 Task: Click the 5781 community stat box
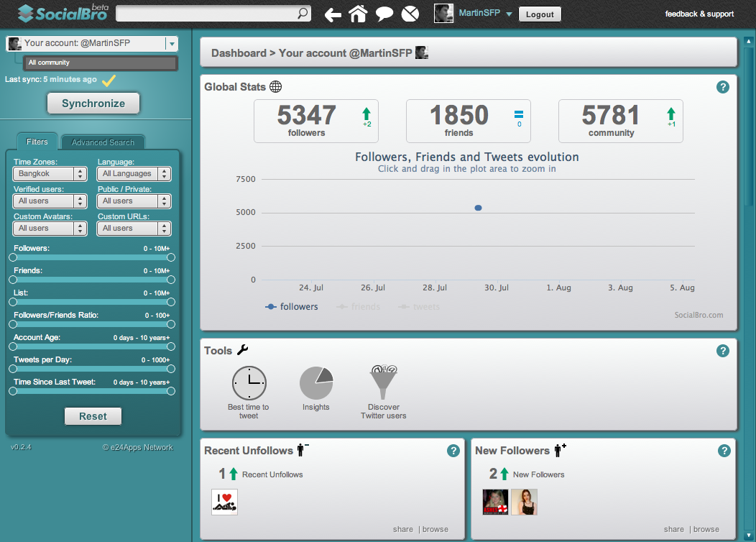(x=620, y=121)
